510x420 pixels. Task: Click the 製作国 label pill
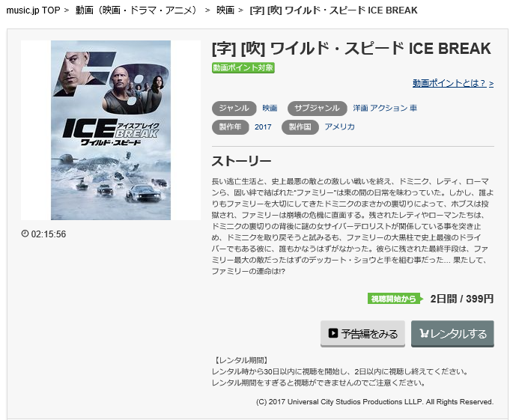pos(300,127)
